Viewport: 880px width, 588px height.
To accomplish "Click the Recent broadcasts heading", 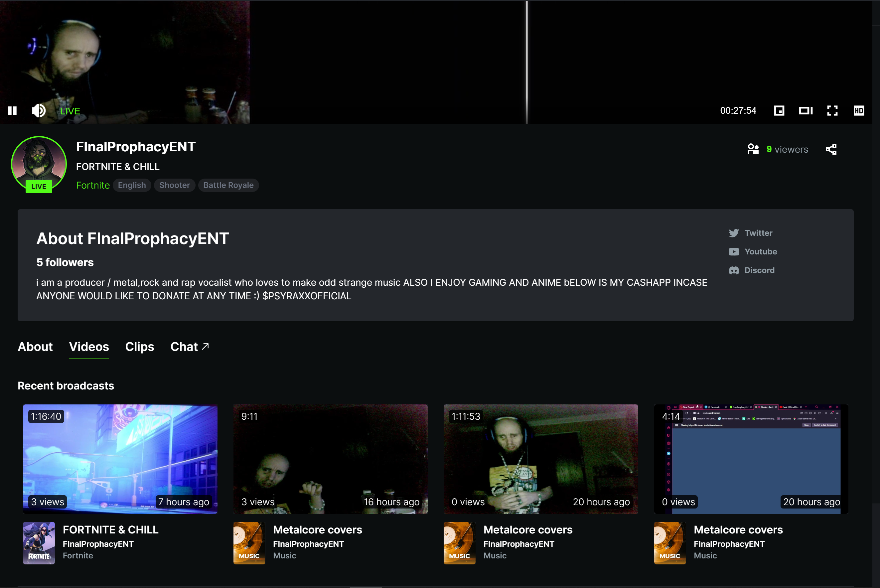I will [66, 385].
